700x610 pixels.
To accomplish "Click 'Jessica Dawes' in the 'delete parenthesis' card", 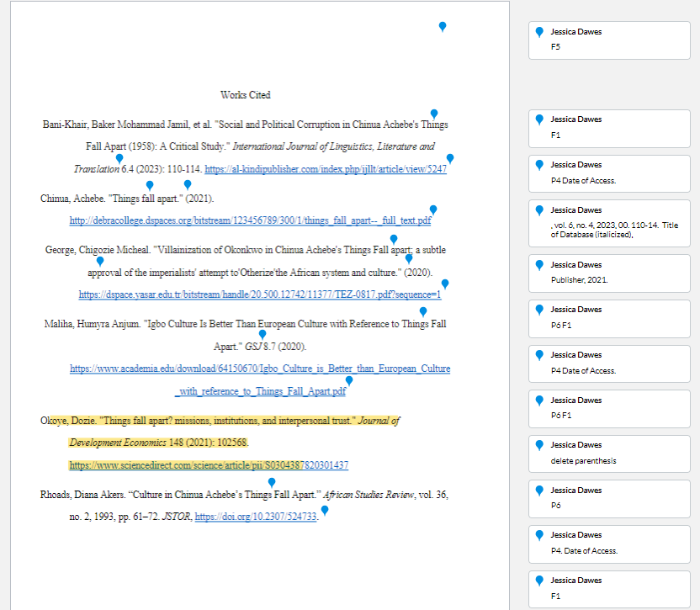I will pyautogui.click(x=575, y=445).
